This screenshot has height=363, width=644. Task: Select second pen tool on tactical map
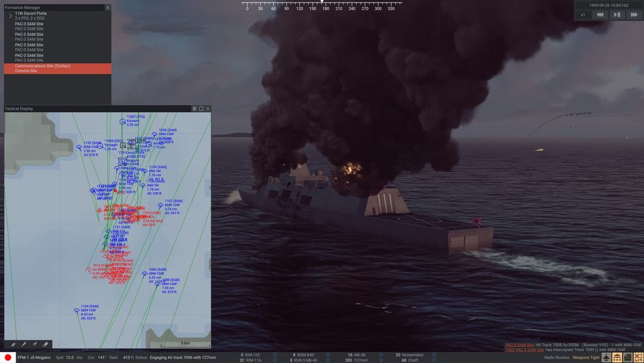[24, 344]
